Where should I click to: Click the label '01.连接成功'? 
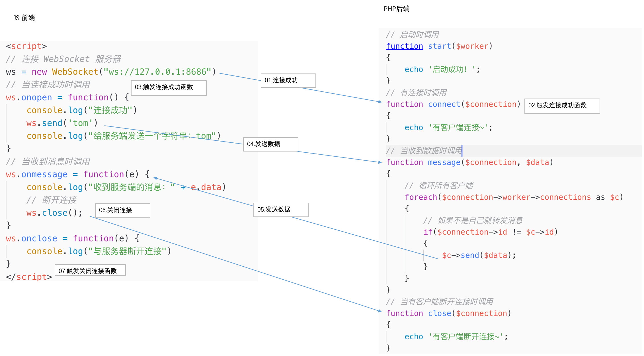pyautogui.click(x=288, y=81)
